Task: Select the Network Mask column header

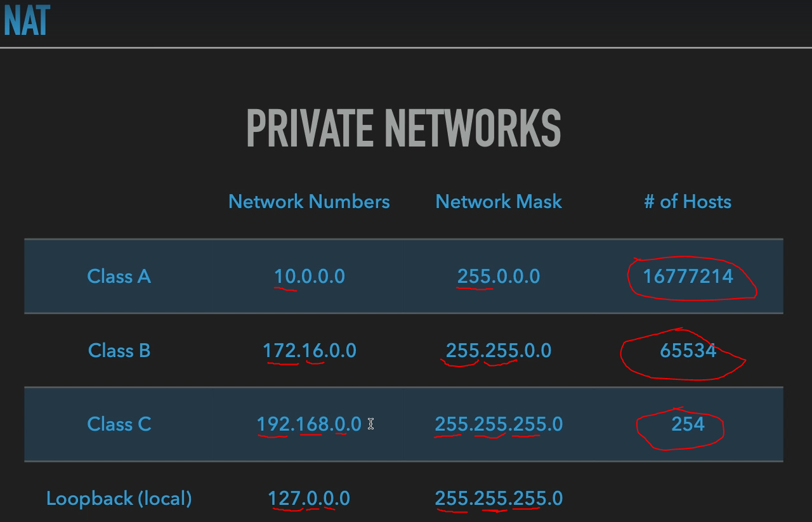Action: (x=499, y=202)
